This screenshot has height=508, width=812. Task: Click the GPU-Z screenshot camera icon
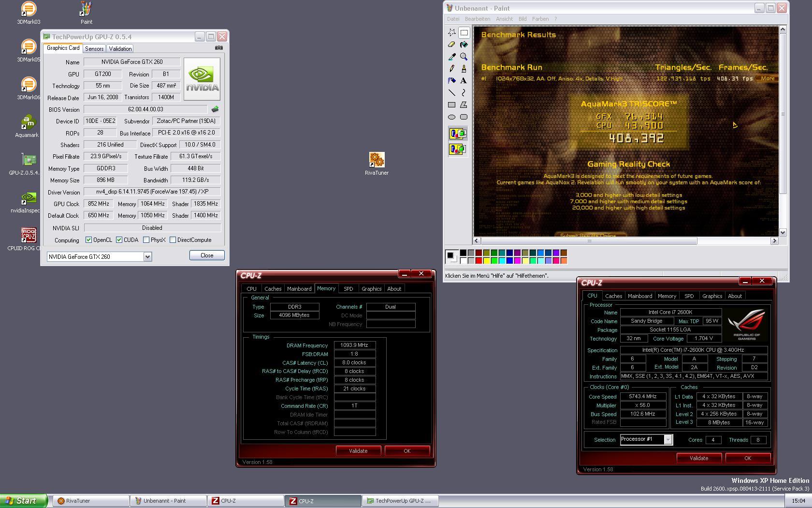[x=219, y=47]
